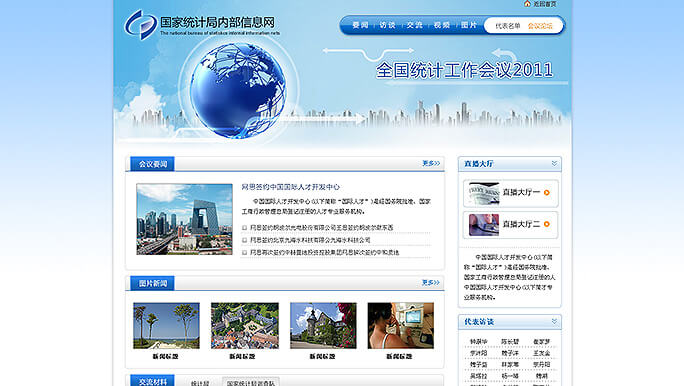Open the 要闻 navigation item

pos(360,25)
